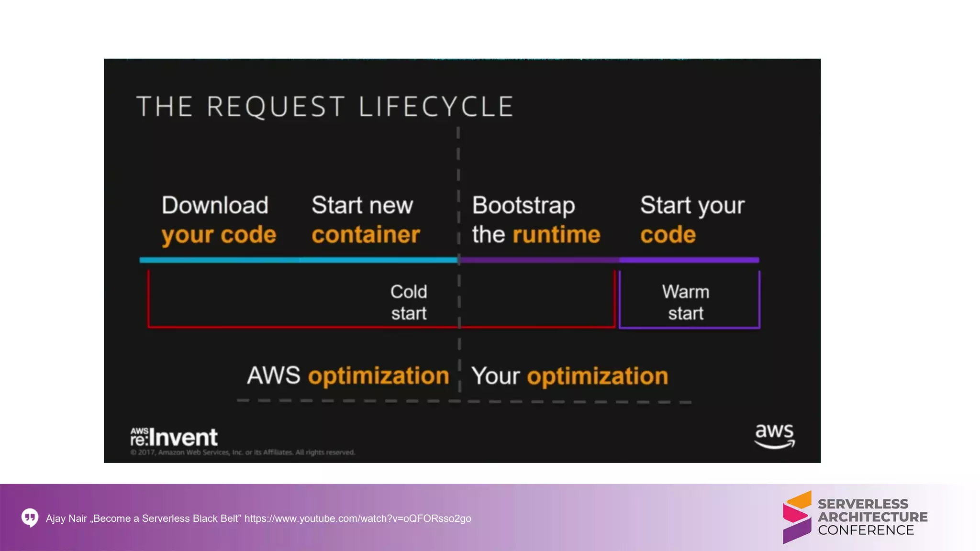Click the 'Start new container' label
The height and width of the screenshot is (551, 980).
pos(366,220)
